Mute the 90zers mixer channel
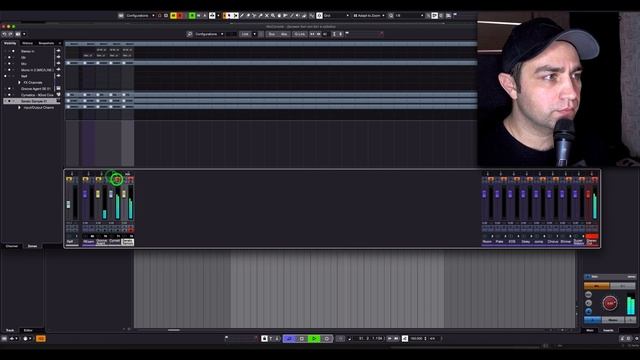640x360 pixels. point(85,179)
